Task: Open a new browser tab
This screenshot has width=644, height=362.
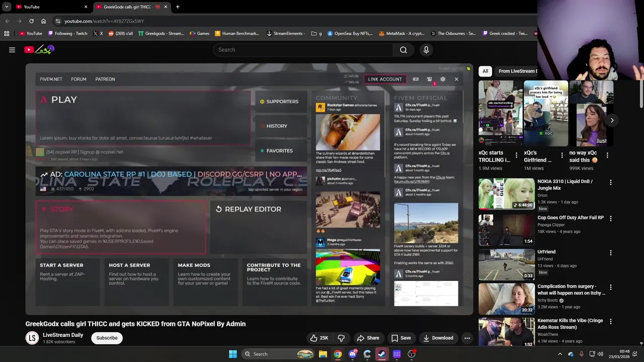Action: [178, 7]
